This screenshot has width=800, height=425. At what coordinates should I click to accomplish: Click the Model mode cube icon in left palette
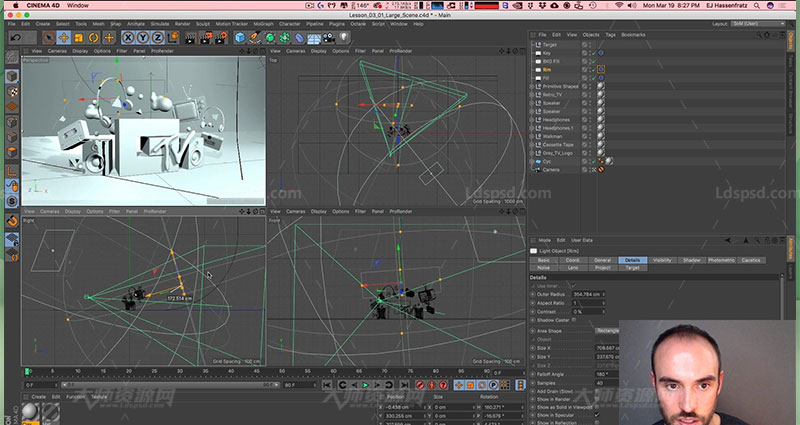tap(12, 77)
